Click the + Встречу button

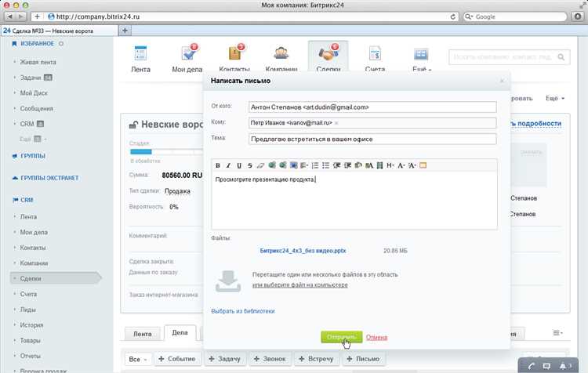coord(317,359)
